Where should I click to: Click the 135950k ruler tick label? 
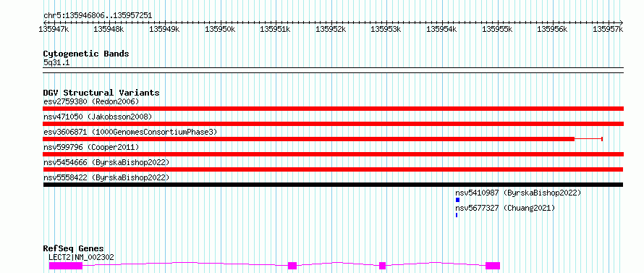click(220, 29)
